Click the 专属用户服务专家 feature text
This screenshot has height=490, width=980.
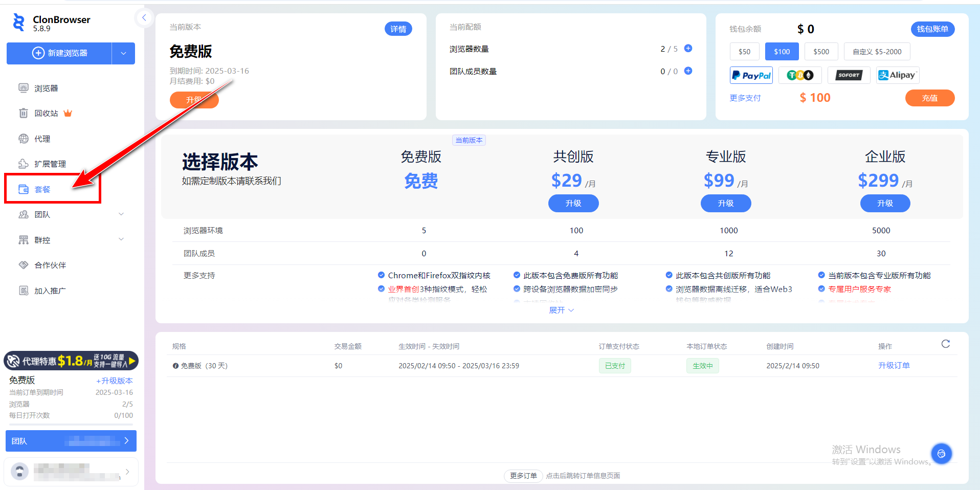coord(859,289)
